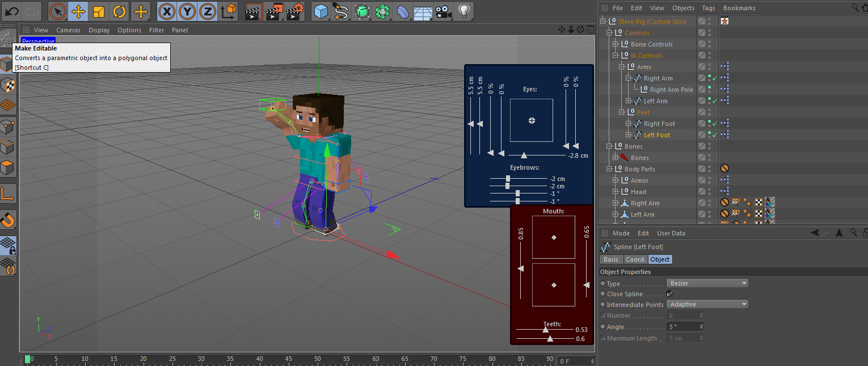Switch to Texture mode in left palette
The image size is (868, 366).
point(8,85)
